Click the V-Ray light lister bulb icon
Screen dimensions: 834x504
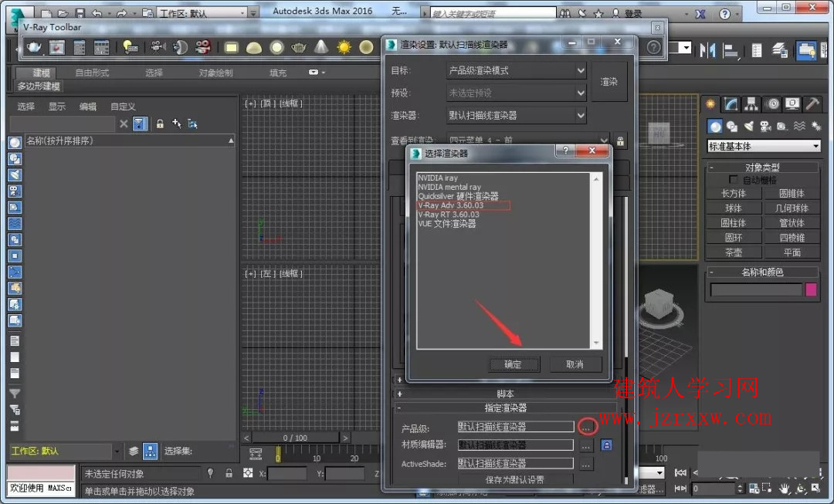[x=131, y=48]
